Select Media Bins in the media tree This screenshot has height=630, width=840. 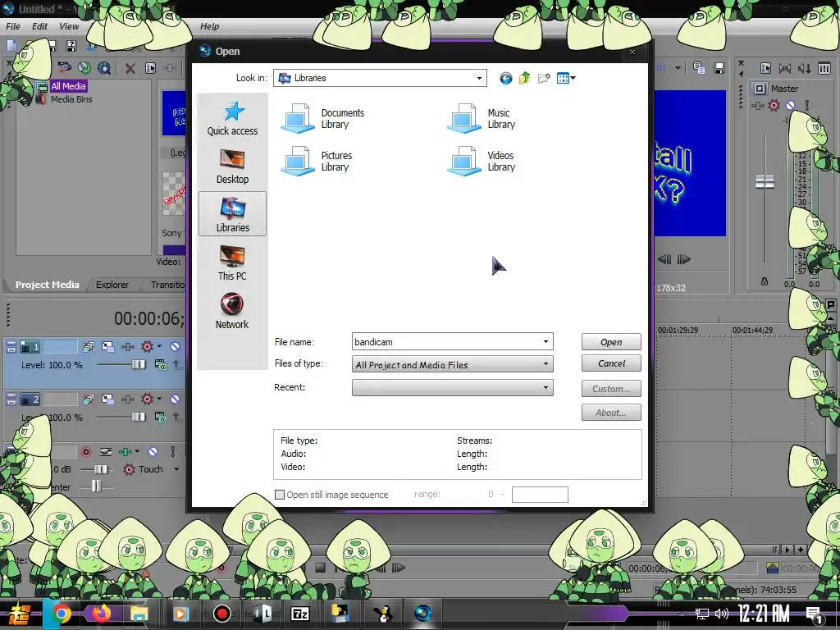(x=71, y=99)
